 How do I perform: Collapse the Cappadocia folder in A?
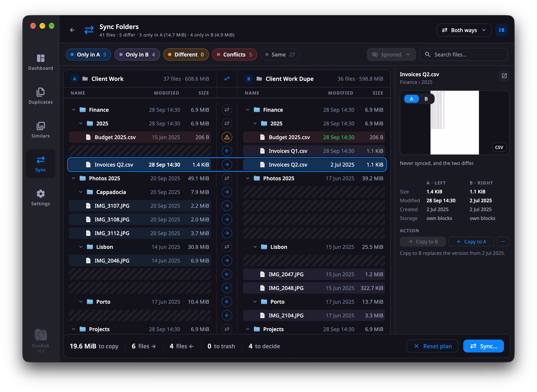(x=81, y=192)
